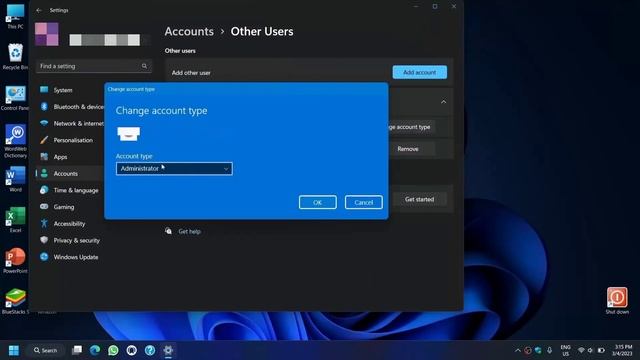This screenshot has width=640, height=360.
Task: Click the taskbar Search box
Action: pyautogui.click(x=46, y=350)
